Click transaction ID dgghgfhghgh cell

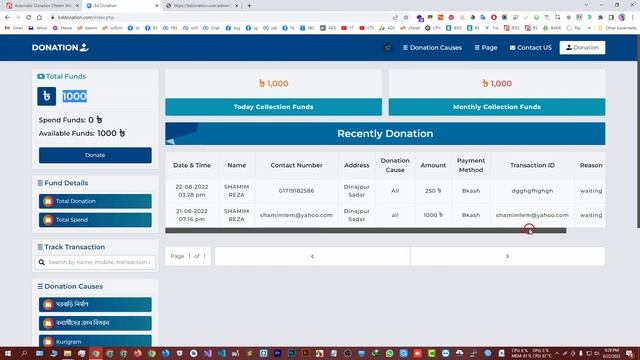pos(532,191)
